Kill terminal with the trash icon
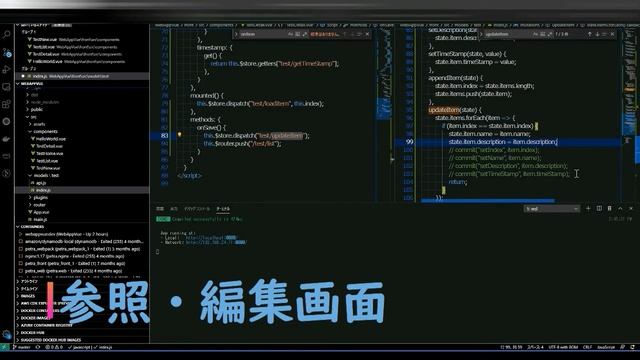This screenshot has height=360, width=640. pyautogui.click(x=609, y=209)
